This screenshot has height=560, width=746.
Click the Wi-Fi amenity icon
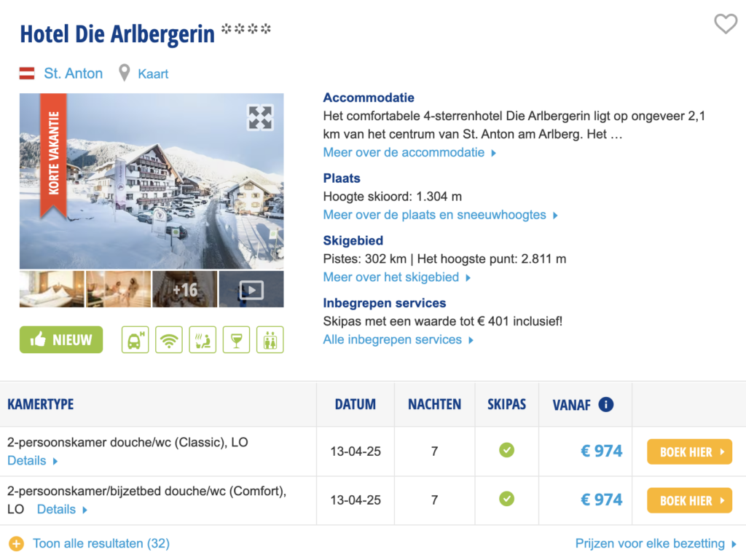coord(169,339)
